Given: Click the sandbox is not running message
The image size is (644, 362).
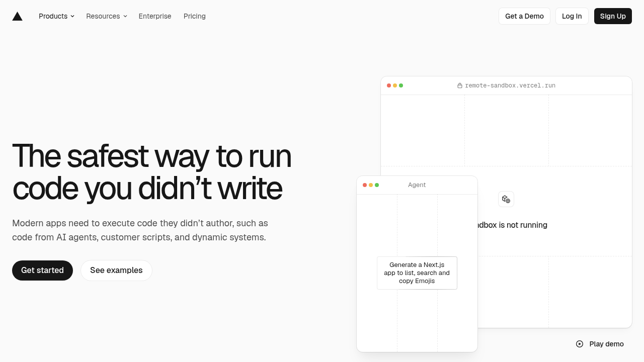Looking at the screenshot, I should click(x=512, y=225).
